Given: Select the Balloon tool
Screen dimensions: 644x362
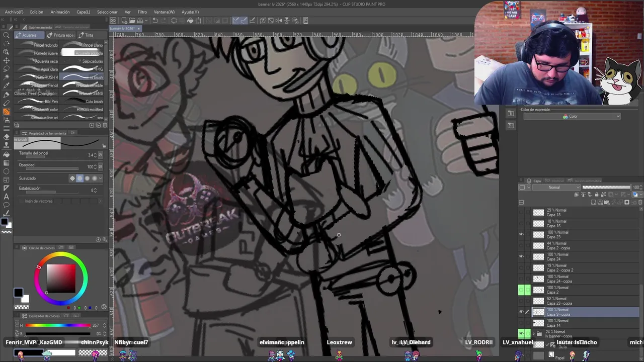Looking at the screenshot, I should [7, 205].
